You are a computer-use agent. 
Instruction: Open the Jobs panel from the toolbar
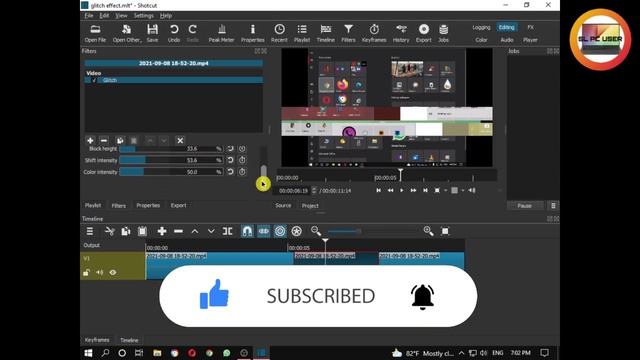point(443,33)
